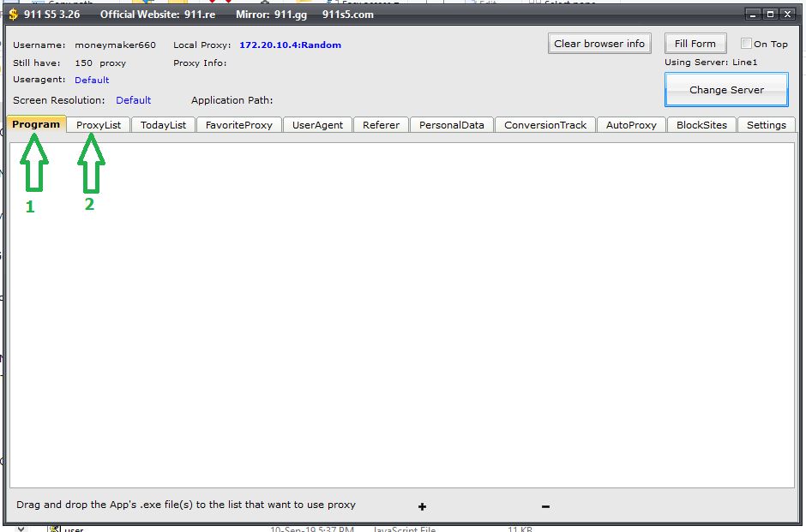Click the Default link next to Screen Resolution
The width and height of the screenshot is (806, 532).
tap(133, 100)
